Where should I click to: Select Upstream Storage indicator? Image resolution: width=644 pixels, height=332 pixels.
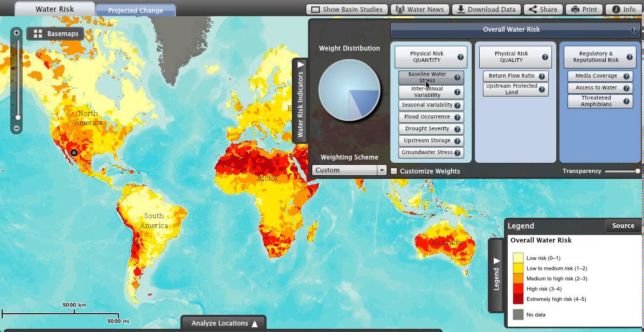[x=431, y=141]
